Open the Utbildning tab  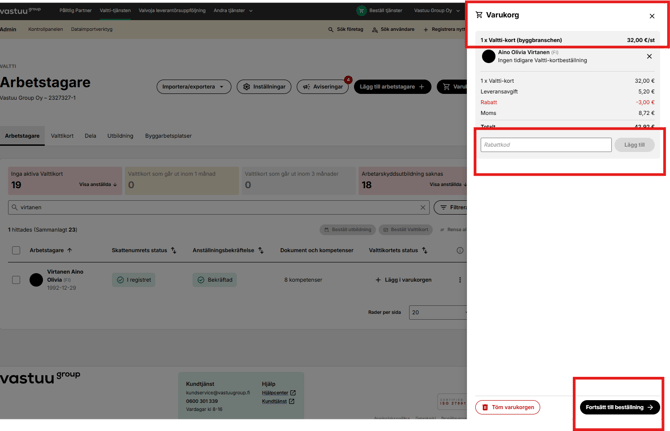pyautogui.click(x=120, y=136)
